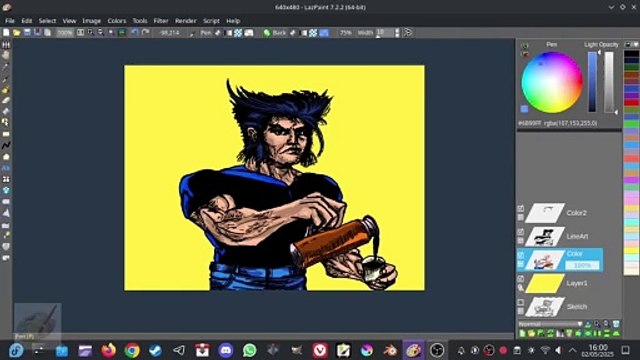Create a new image file

click(6, 33)
